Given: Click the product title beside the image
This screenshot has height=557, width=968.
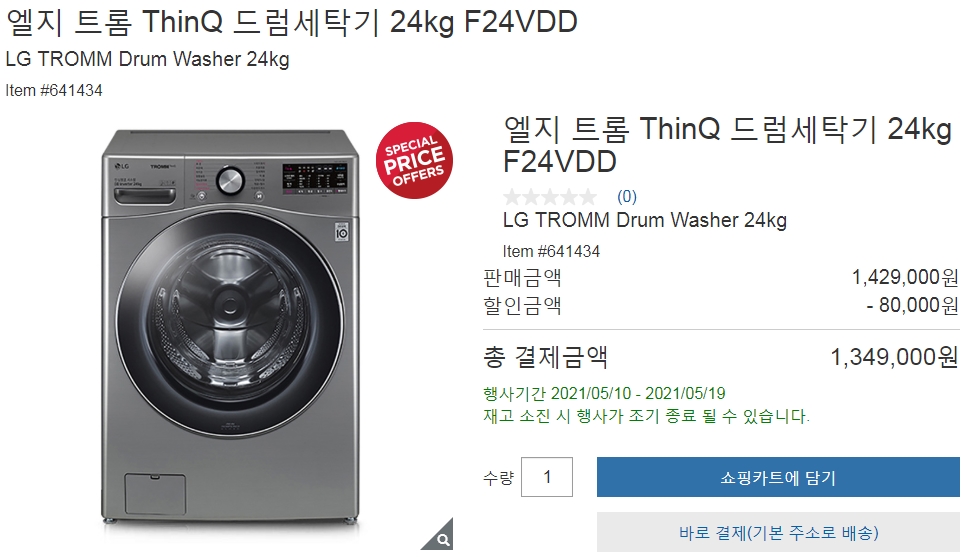Looking at the screenshot, I should point(727,145).
